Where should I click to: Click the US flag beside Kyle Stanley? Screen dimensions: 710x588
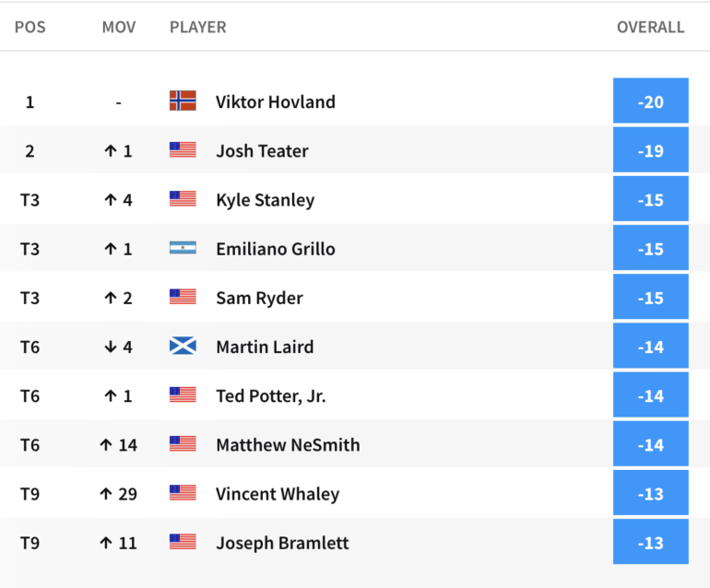point(183,198)
